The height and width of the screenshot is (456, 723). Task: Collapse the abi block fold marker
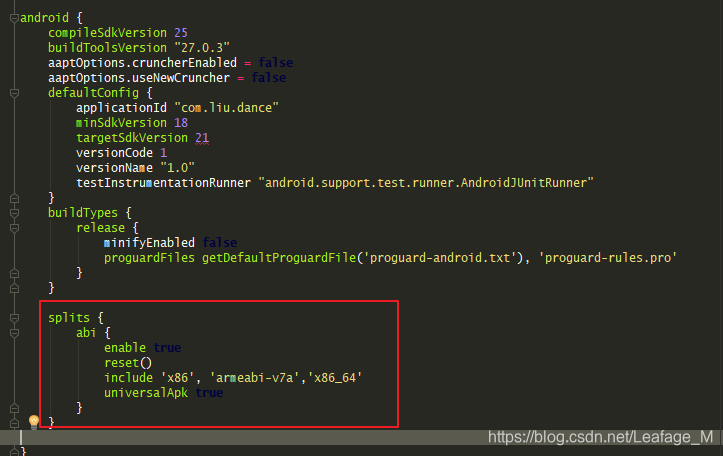(x=14, y=333)
